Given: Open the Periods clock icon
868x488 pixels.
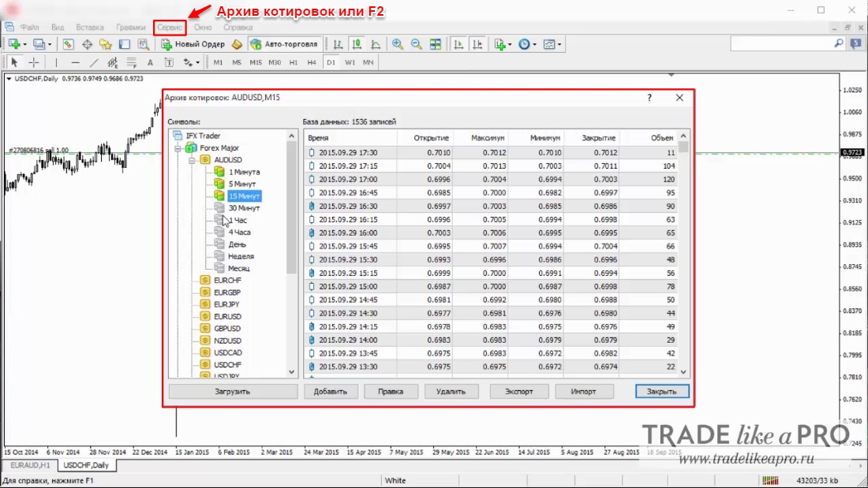Looking at the screenshot, I should tap(524, 44).
